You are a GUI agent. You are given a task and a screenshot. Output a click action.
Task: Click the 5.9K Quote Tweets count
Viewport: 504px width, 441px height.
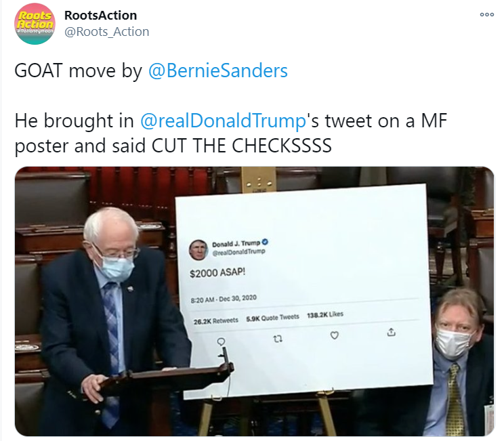point(272,318)
